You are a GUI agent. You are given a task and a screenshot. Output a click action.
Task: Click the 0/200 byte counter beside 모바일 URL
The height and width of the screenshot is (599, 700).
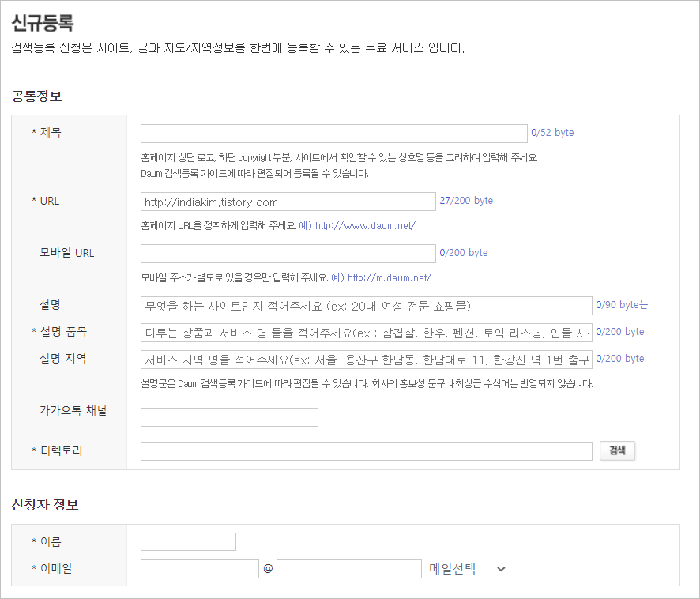tap(464, 253)
